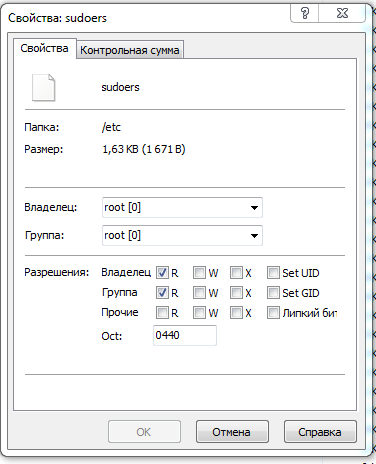
Task: Toggle group W write permission
Action: tap(199, 293)
